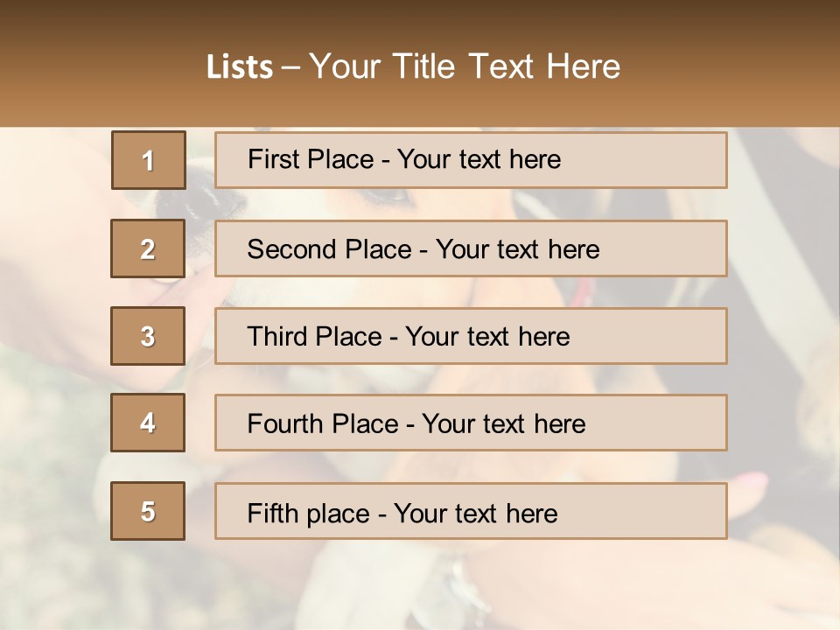Screen dimensions: 840x630
Task: Click the number 3 box
Action: tap(148, 336)
